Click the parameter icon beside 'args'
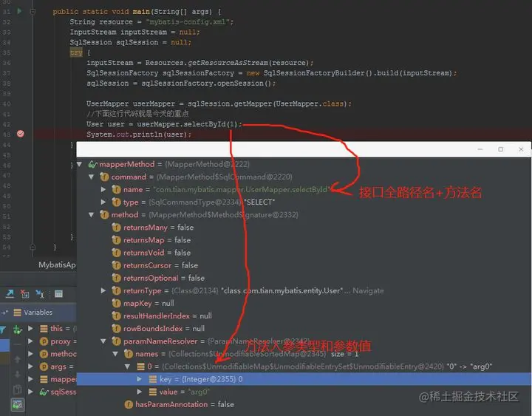This screenshot has width=532, height=416. pyautogui.click(x=44, y=366)
